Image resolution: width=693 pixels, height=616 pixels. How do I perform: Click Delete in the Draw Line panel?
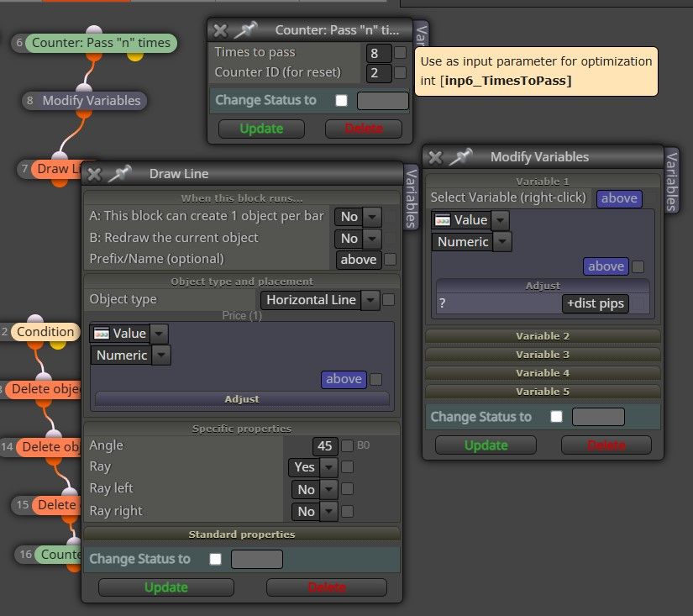327,587
